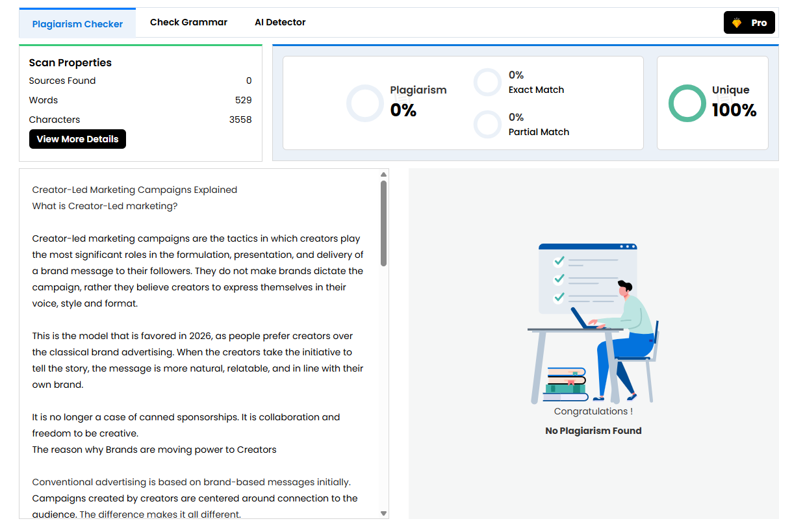Image resolution: width=792 pixels, height=532 pixels.
Task: Click the 'Creator-Led Marketing Campaigns Explained' heading
Action: click(134, 190)
